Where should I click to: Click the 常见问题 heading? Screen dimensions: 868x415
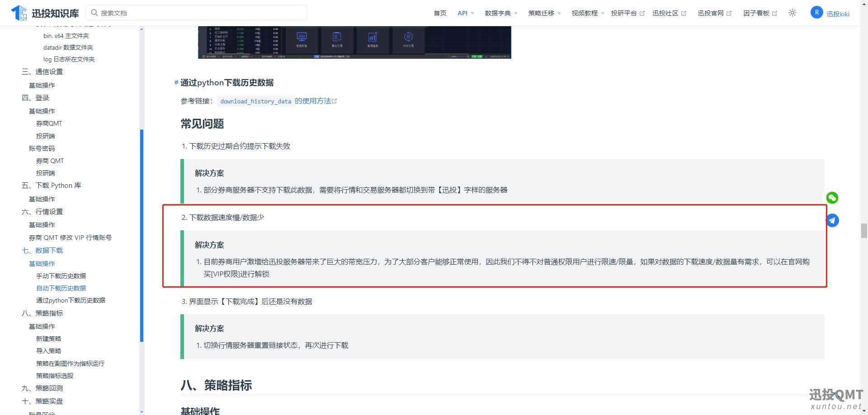click(x=202, y=124)
